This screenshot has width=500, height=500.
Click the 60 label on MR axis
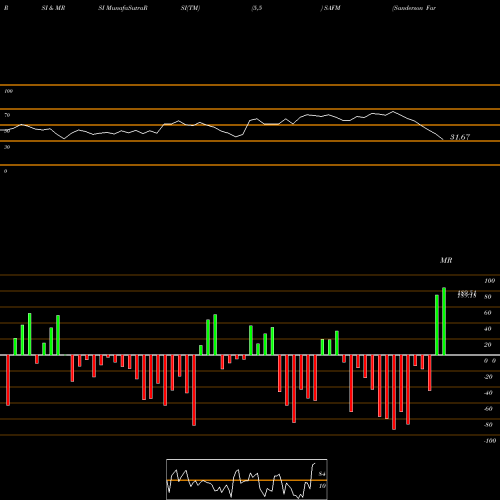click(x=487, y=313)
